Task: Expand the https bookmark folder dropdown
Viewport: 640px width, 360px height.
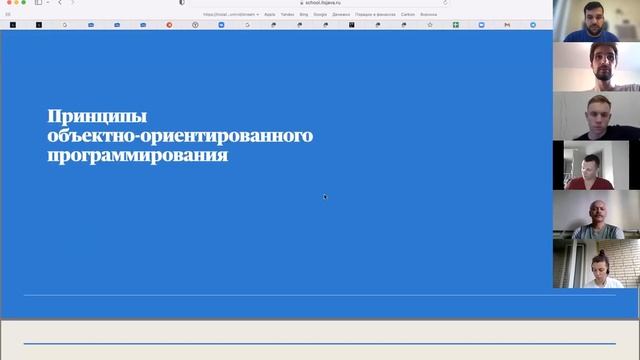Action: point(231,14)
